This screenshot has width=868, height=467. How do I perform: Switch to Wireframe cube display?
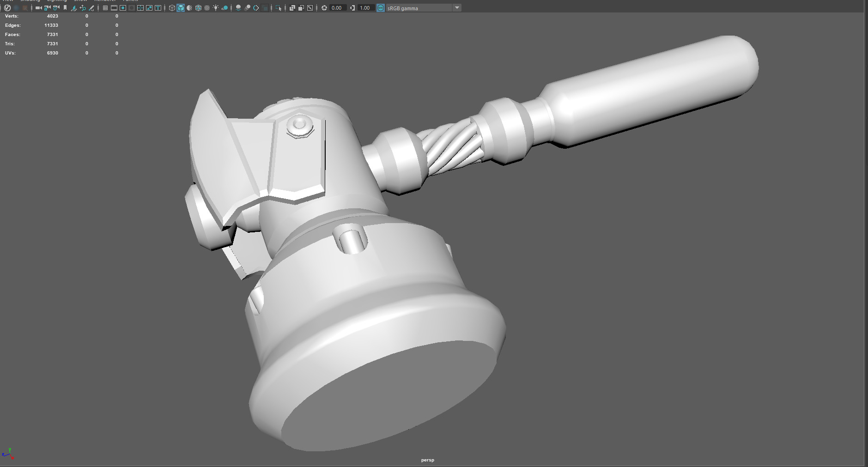point(172,8)
